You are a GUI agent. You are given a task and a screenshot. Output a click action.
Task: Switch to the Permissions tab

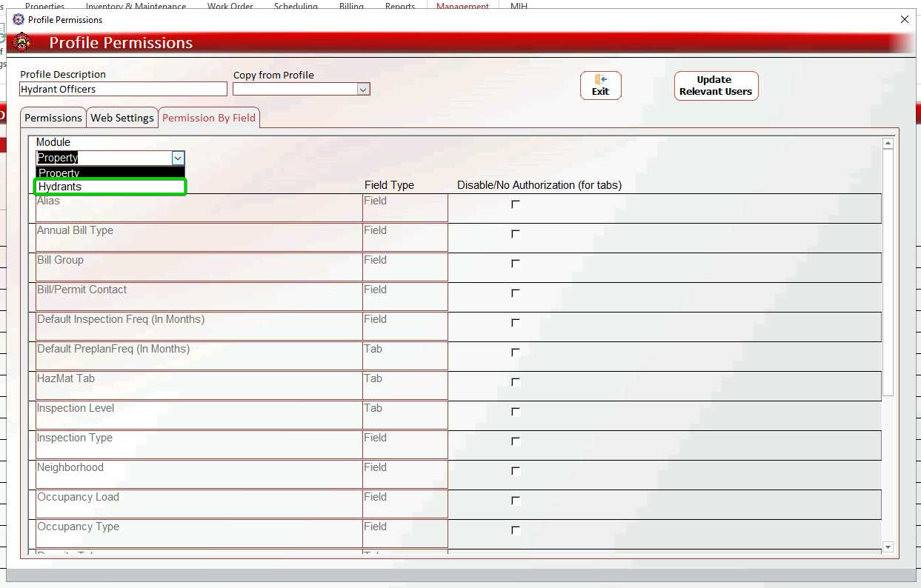pos(53,118)
